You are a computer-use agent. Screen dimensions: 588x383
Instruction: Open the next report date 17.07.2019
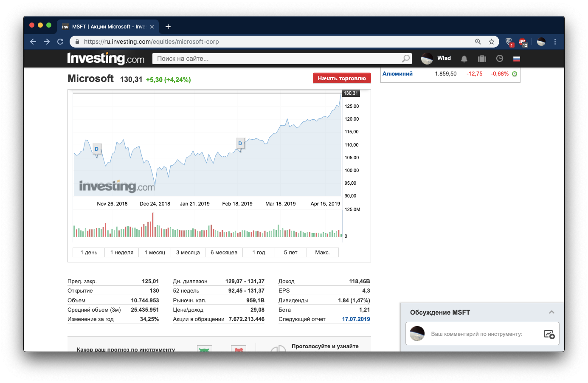tap(356, 319)
